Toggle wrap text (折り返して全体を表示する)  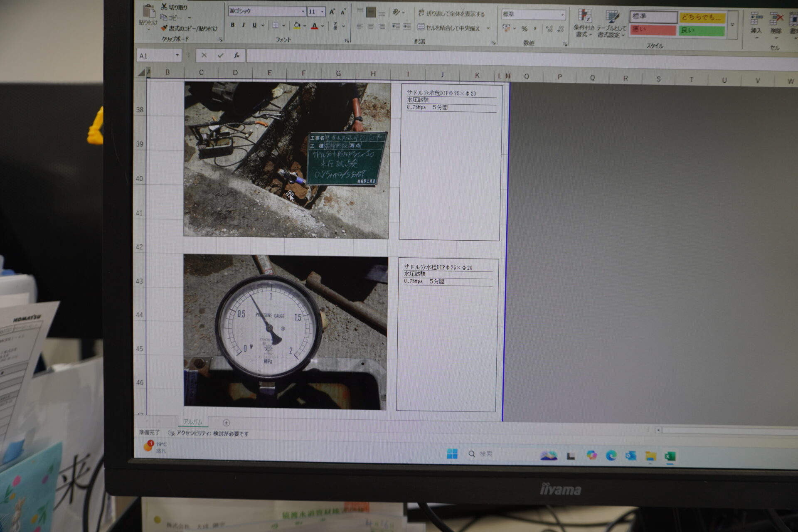tap(451, 14)
